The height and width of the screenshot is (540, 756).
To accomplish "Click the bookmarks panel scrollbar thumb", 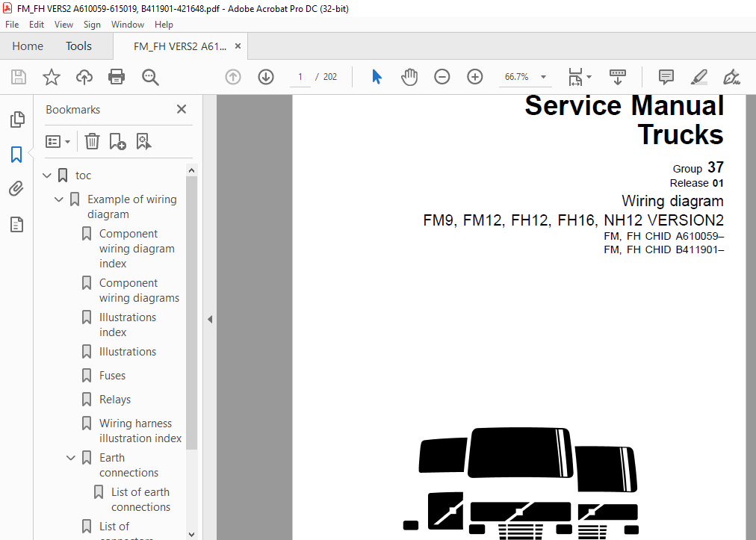I will click(191, 313).
